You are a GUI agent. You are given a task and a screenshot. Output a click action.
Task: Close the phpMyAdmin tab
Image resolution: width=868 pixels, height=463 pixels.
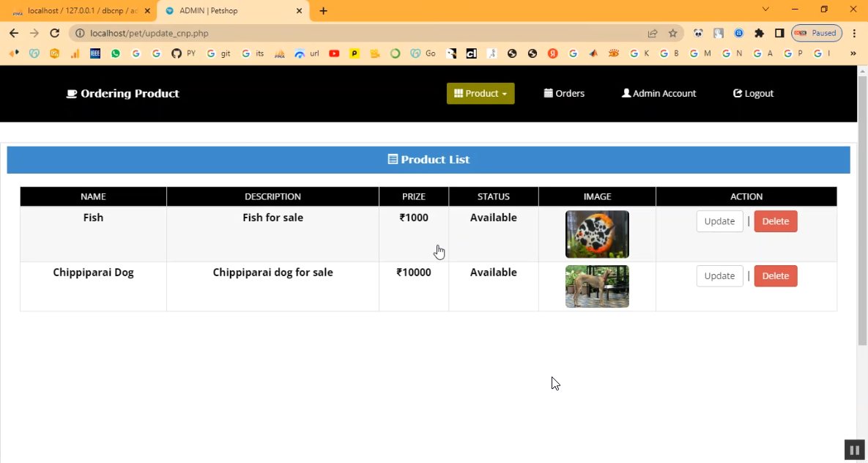147,10
